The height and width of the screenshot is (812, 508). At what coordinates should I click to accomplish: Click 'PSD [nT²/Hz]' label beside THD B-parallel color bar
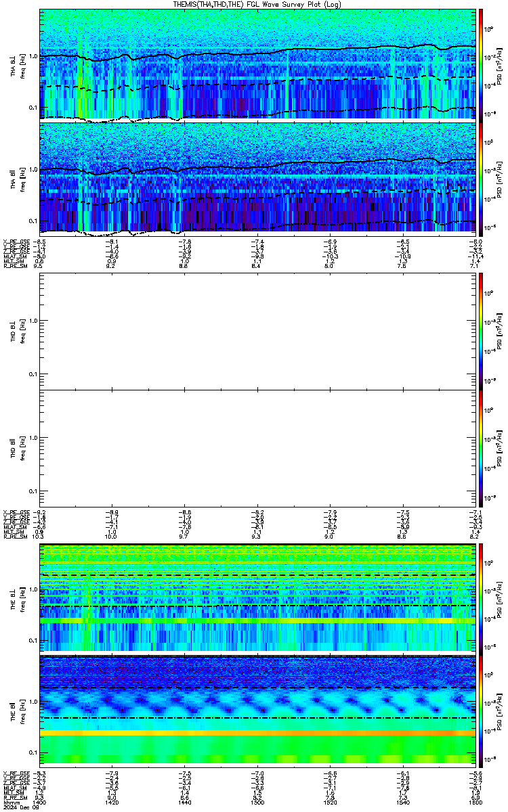click(499, 448)
